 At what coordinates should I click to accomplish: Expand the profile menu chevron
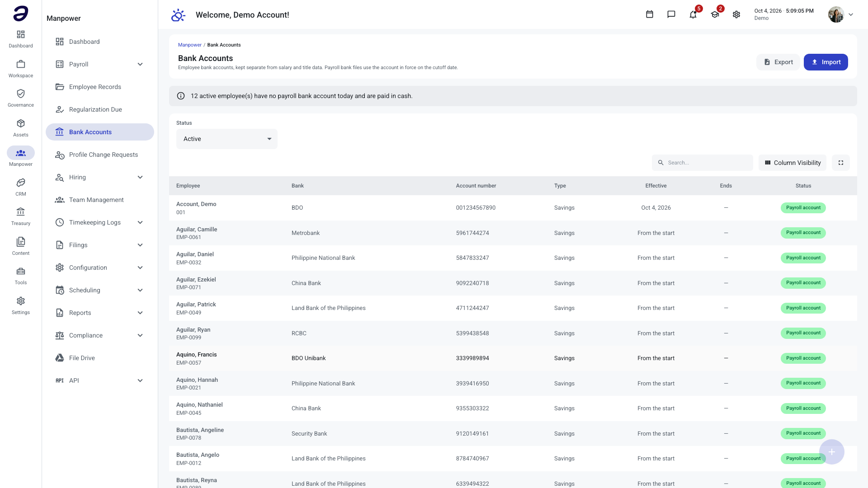(x=851, y=14)
